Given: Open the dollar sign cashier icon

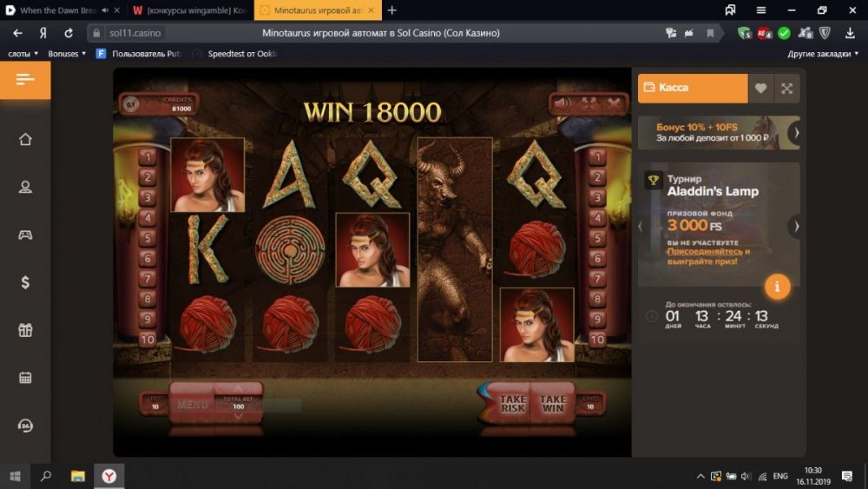Looking at the screenshot, I should [x=25, y=282].
